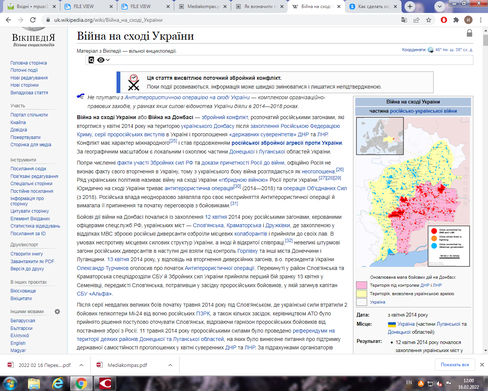Open the red C application on the taskbar

(105, 384)
